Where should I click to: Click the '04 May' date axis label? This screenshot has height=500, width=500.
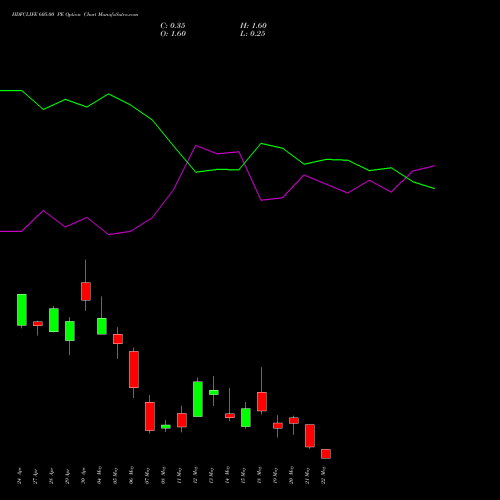coord(100,475)
